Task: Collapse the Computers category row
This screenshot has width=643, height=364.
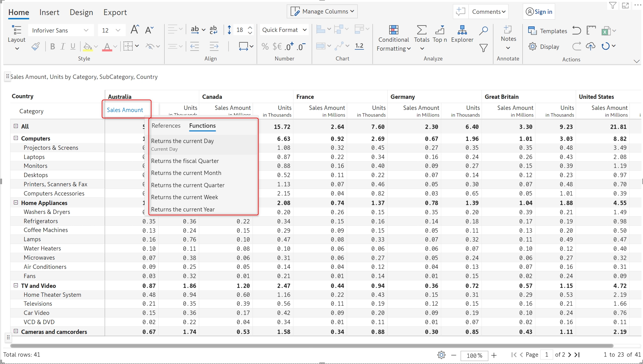Action: 16,138
